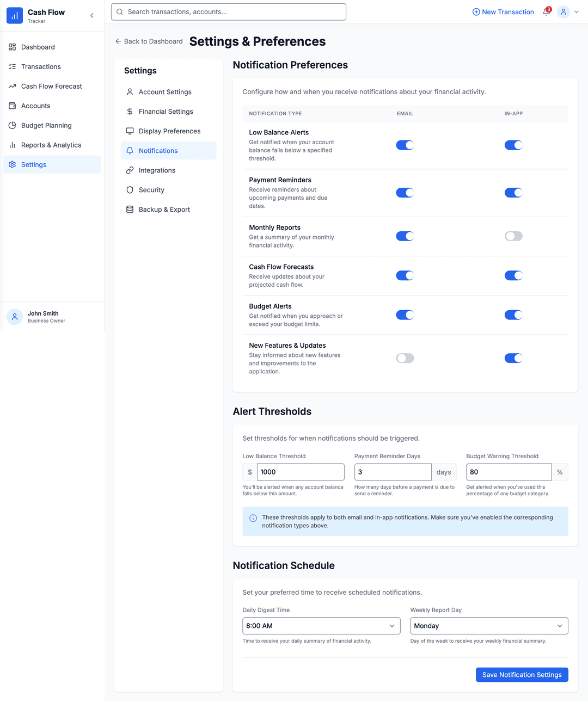
Task: Open the Daily Digest Time dropdown
Action: 321,626
